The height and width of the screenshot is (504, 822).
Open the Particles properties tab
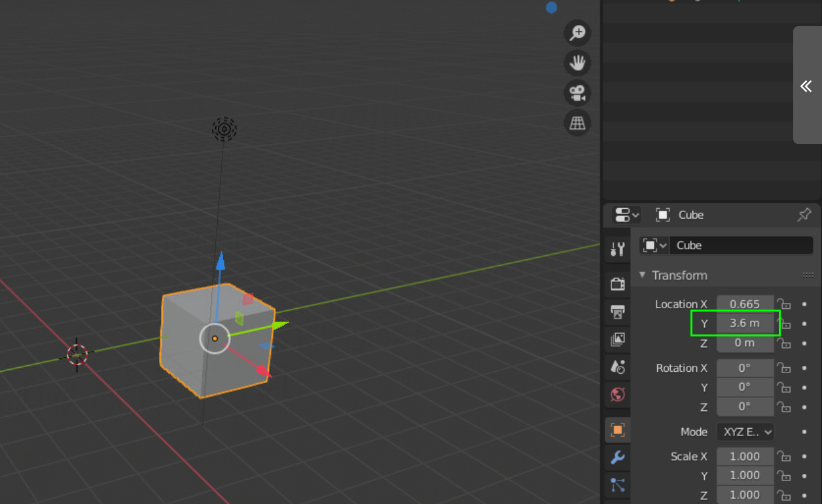617,485
